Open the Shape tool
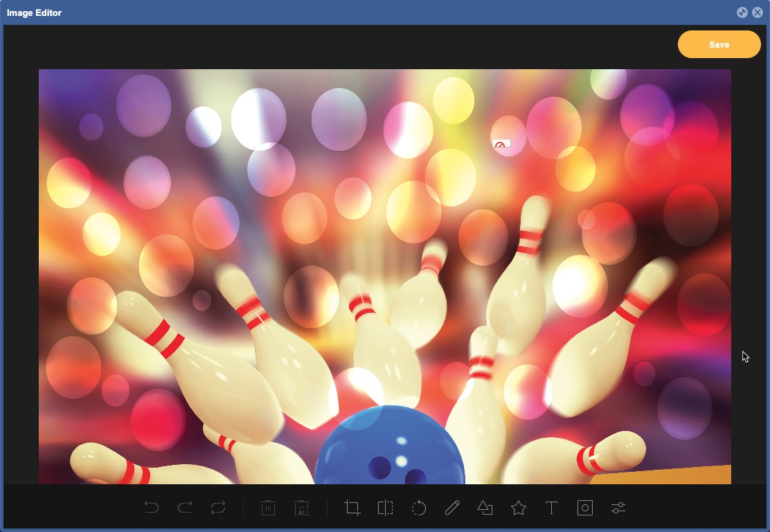Viewport: 770px width, 532px height. (485, 508)
